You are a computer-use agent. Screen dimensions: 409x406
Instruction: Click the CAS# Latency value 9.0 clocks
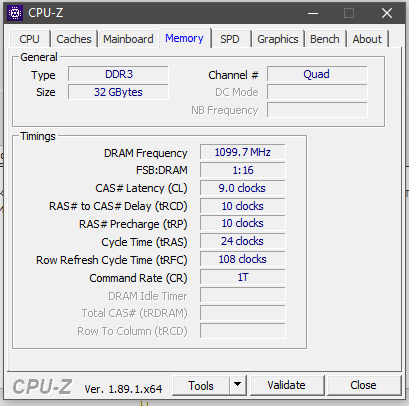[243, 188]
